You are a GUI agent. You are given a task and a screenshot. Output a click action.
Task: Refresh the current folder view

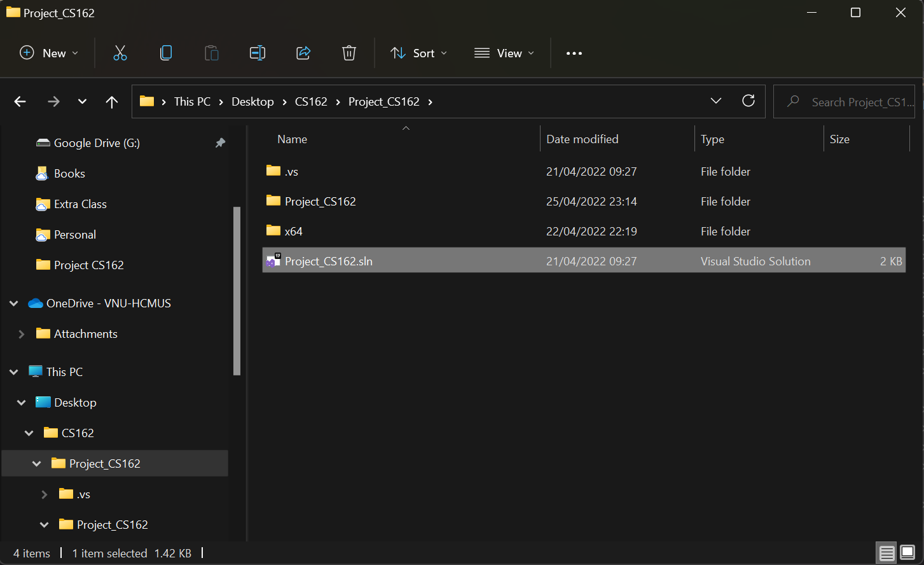[748, 101]
